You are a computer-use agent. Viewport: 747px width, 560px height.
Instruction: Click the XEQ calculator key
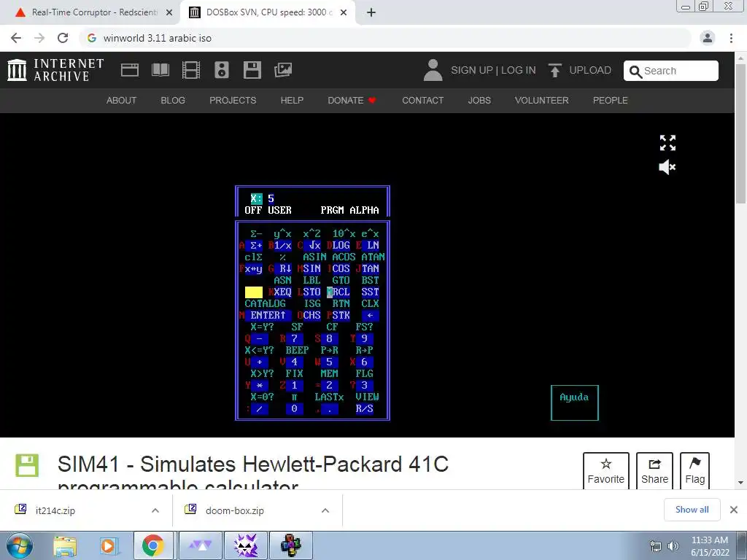(x=282, y=292)
